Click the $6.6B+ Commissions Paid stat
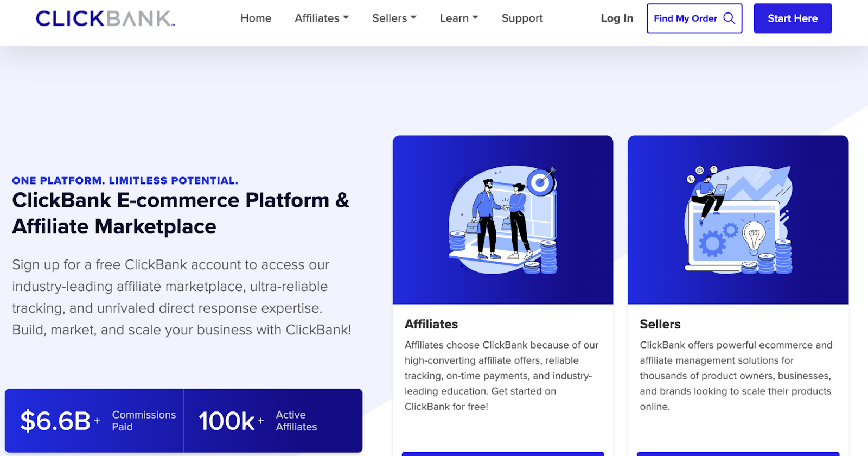The width and height of the screenshot is (868, 456). coord(94,421)
